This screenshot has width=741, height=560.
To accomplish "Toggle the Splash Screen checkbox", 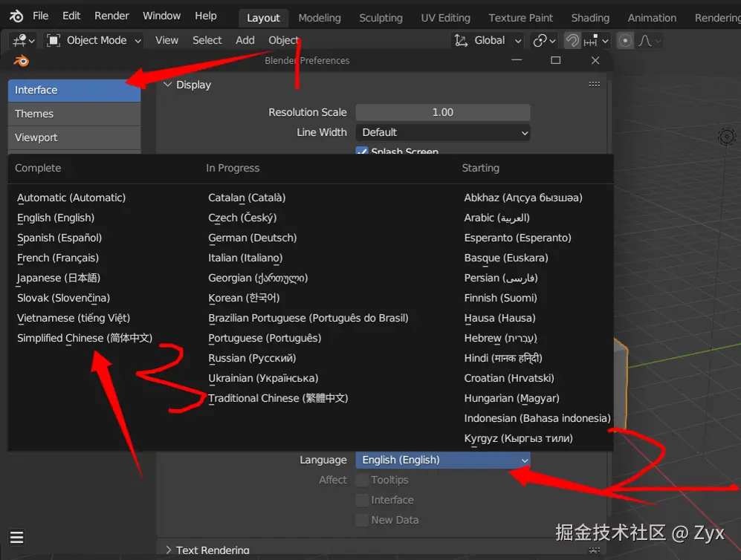I will (x=362, y=151).
